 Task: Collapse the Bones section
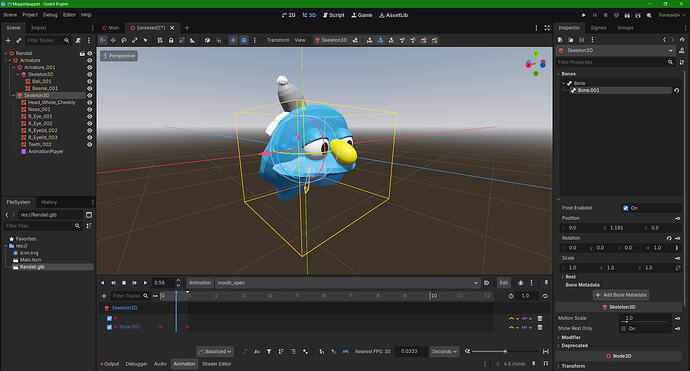coord(568,74)
